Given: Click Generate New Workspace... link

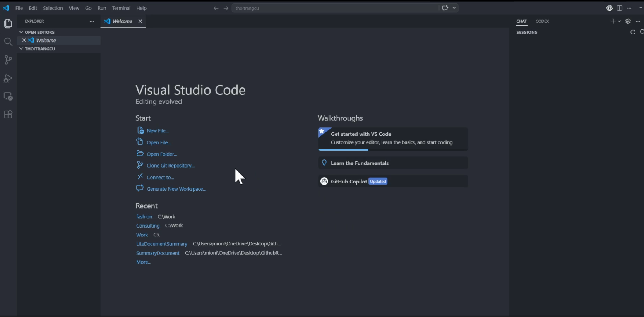Looking at the screenshot, I should pos(176,189).
